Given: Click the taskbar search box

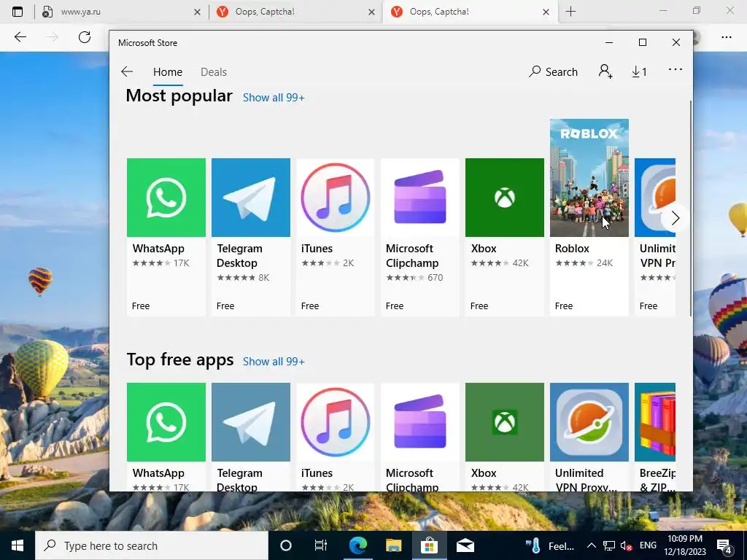Looking at the screenshot, I should pos(152,545).
